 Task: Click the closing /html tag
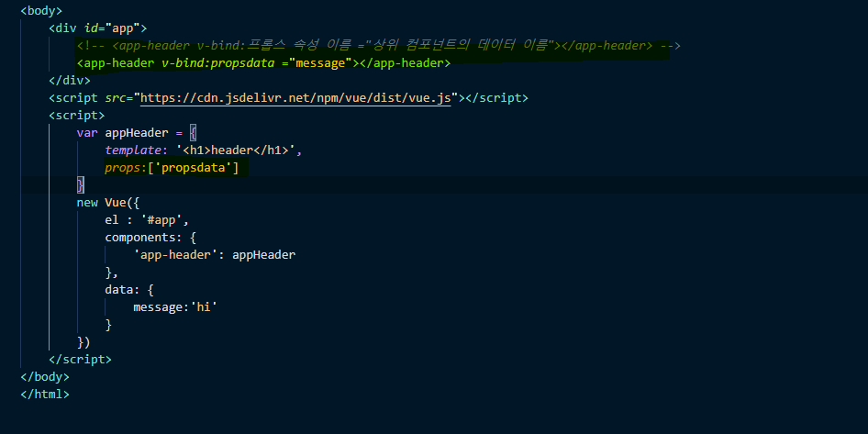point(45,395)
